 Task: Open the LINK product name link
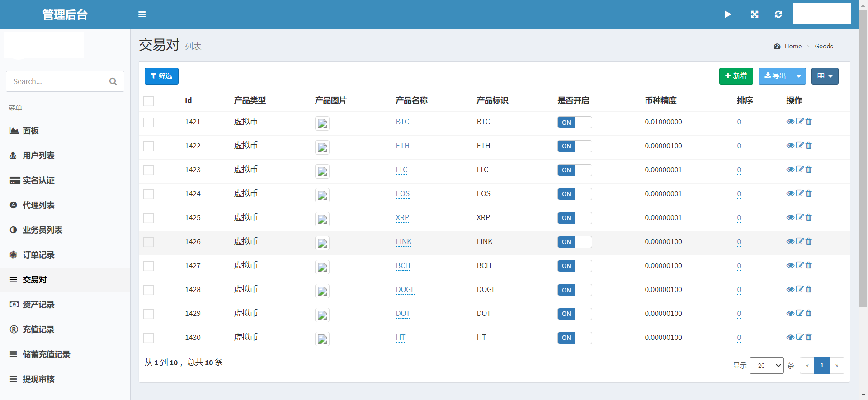coord(404,242)
